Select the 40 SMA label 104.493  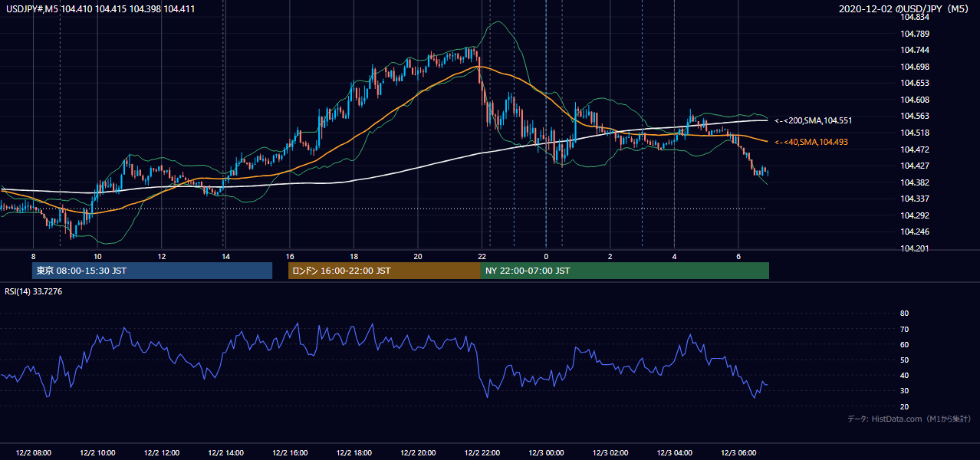tap(811, 142)
